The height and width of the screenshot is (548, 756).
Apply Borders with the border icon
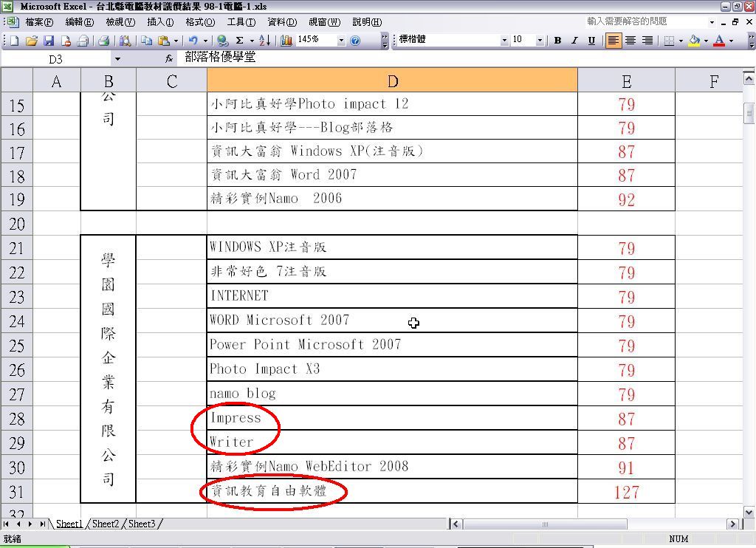(669, 41)
